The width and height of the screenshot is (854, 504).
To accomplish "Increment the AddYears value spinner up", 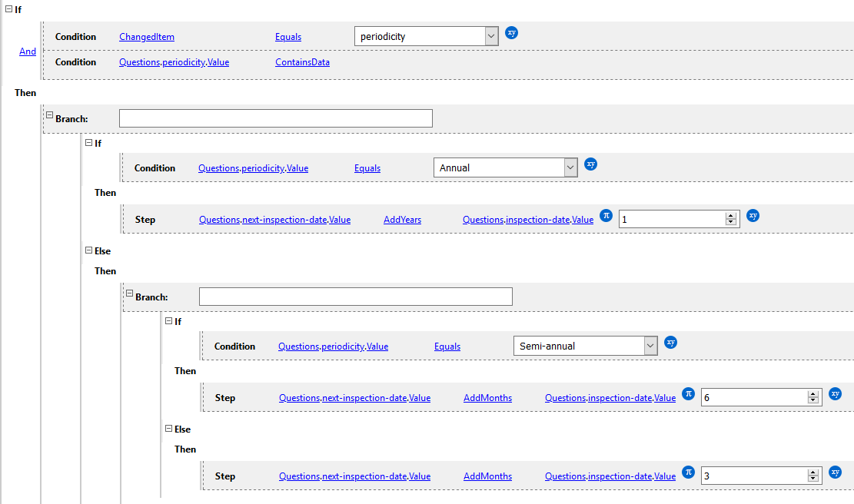I will pos(730,216).
